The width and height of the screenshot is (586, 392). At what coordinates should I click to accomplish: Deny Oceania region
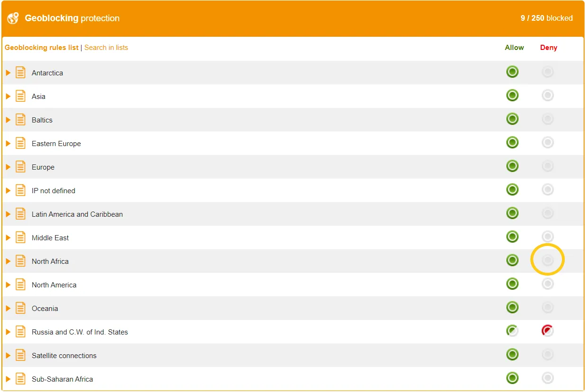547,307
